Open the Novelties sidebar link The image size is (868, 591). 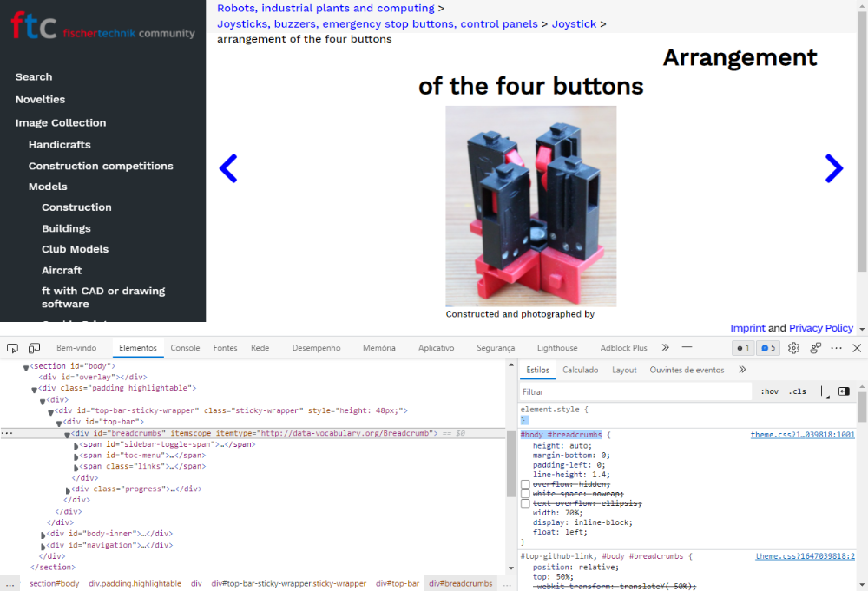(41, 100)
